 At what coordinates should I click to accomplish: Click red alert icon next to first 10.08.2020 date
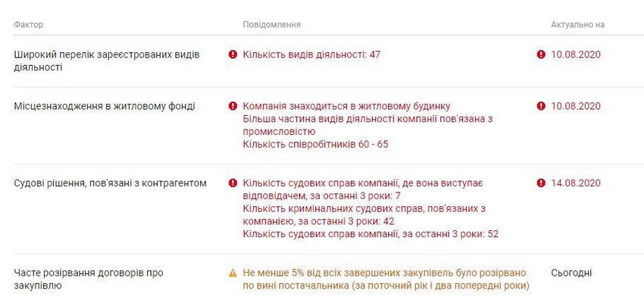[x=541, y=55]
